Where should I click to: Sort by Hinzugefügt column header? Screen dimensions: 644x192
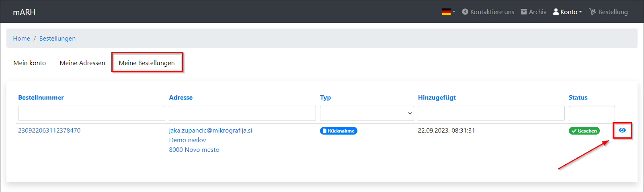point(437,98)
